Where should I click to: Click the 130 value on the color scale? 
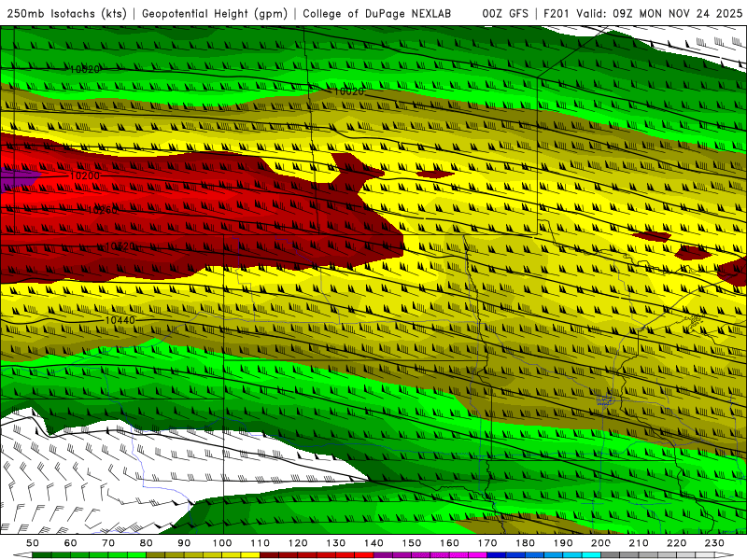(336, 543)
